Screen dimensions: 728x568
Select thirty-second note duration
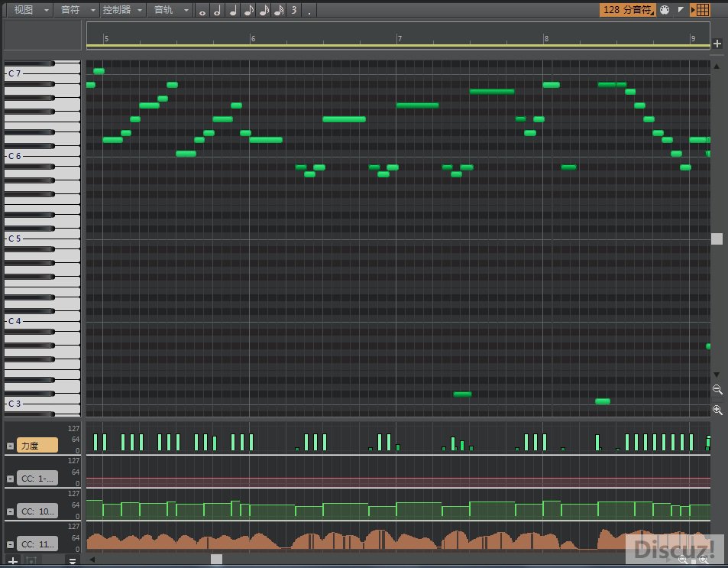pyautogui.click(x=279, y=10)
